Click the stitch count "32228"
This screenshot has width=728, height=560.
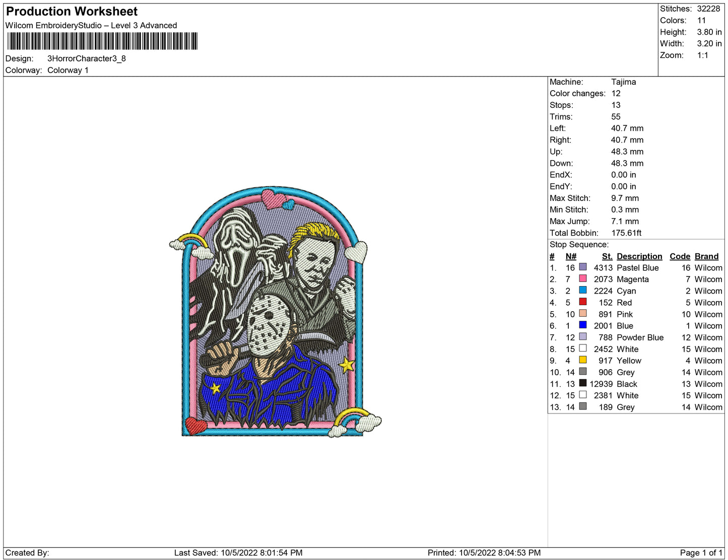click(708, 9)
